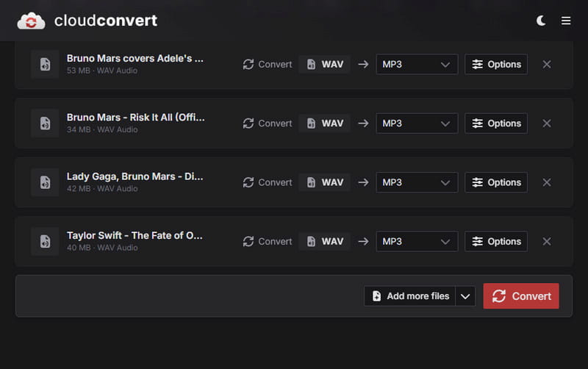
Task: Click the WAV format badge in the Risk It All row
Action: click(x=324, y=123)
